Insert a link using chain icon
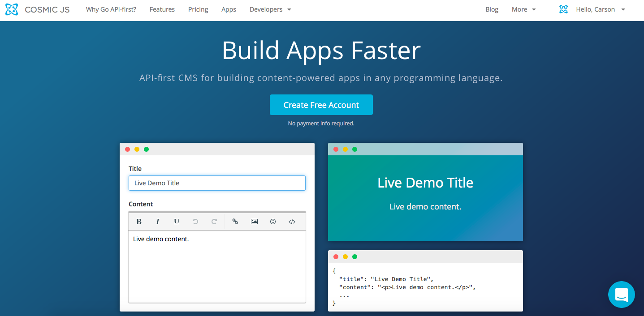Viewport: 644px width, 316px height. pyautogui.click(x=235, y=222)
